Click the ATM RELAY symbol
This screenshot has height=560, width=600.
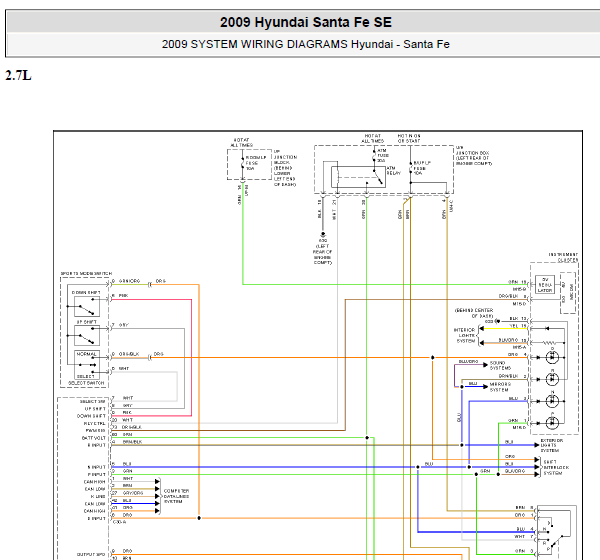pyautogui.click(x=358, y=177)
